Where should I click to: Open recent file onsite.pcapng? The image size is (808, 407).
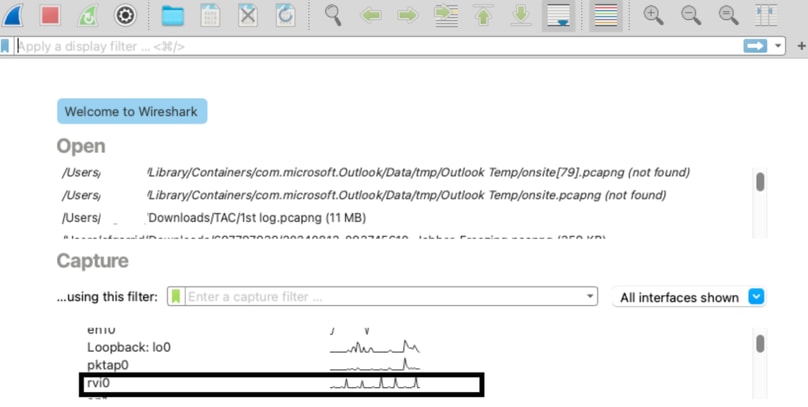point(364,195)
